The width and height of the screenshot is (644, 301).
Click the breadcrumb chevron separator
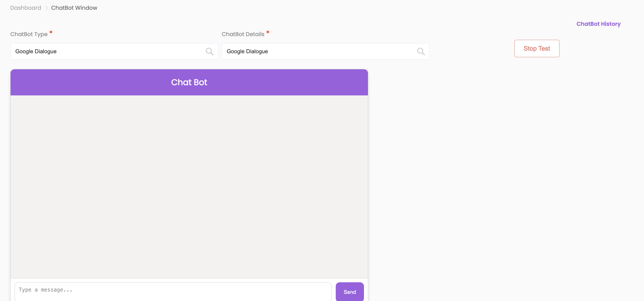(x=46, y=8)
